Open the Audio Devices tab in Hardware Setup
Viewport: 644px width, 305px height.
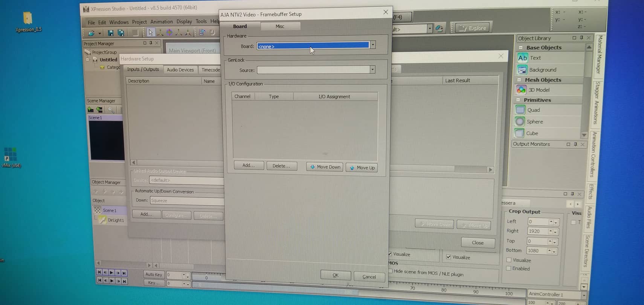pos(180,70)
